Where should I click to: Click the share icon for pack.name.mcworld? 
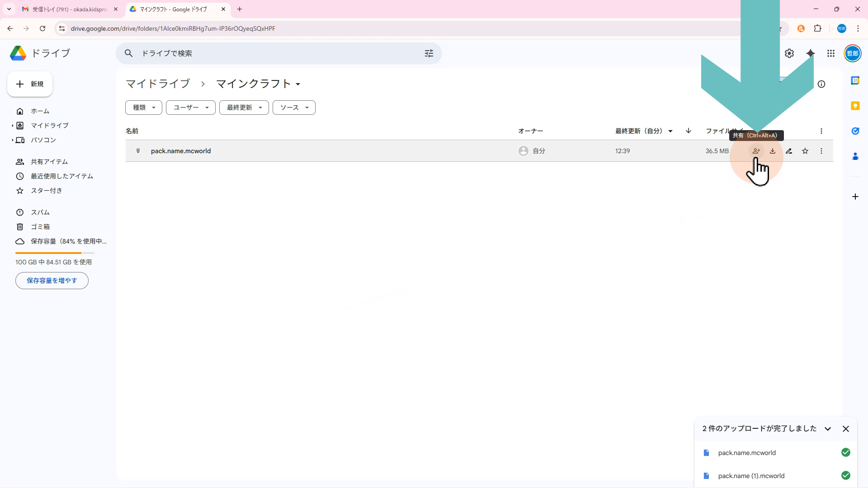[756, 151]
